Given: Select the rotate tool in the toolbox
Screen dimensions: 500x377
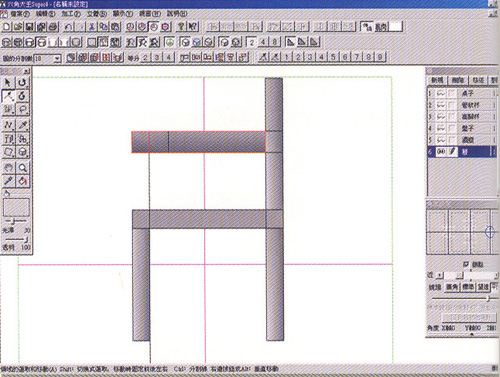Looking at the screenshot, I should pyautogui.click(x=22, y=82).
